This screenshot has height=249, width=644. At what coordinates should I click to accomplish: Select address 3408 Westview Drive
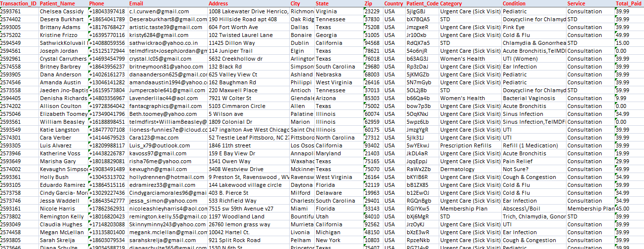tap(248, 169)
